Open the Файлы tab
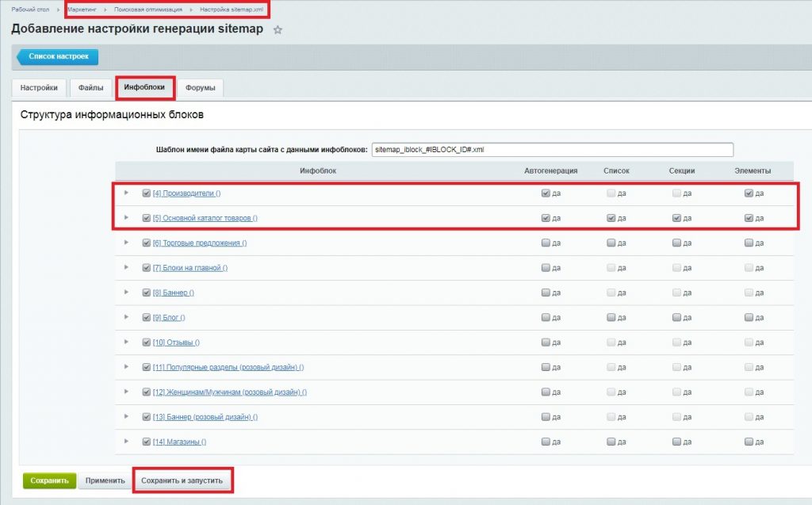 90,87
